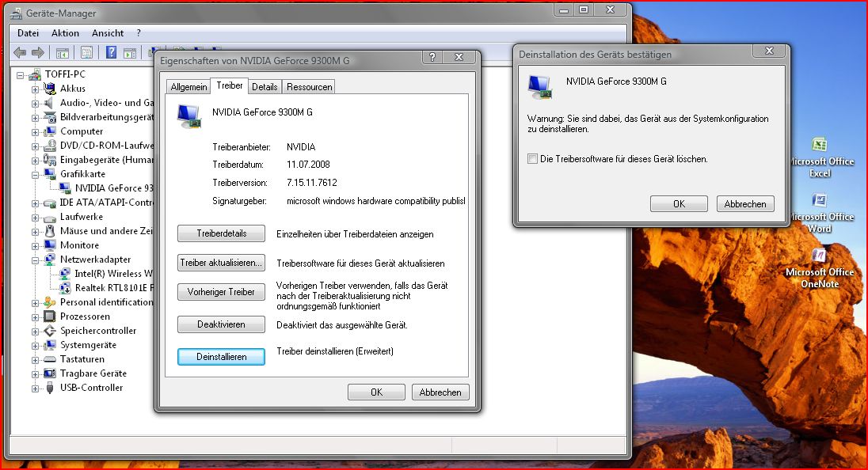
Task: Click OK in the Eigenschaften dialog
Action: [376, 392]
